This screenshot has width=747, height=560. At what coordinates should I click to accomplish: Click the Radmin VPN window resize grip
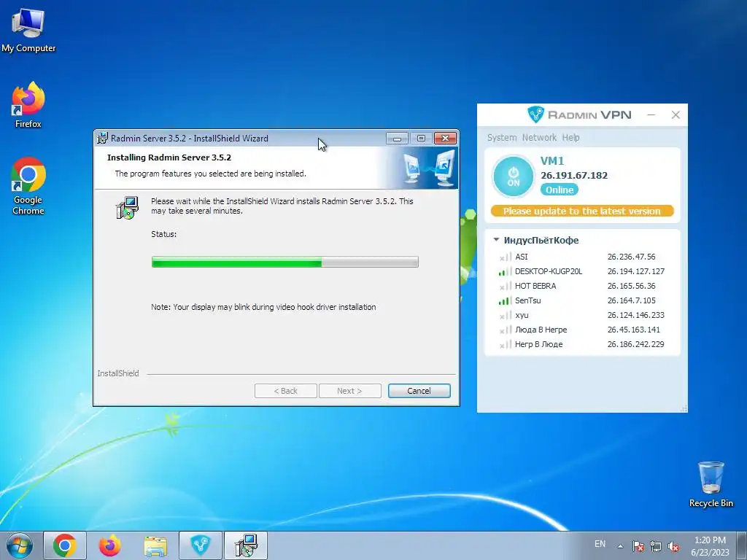click(684, 408)
